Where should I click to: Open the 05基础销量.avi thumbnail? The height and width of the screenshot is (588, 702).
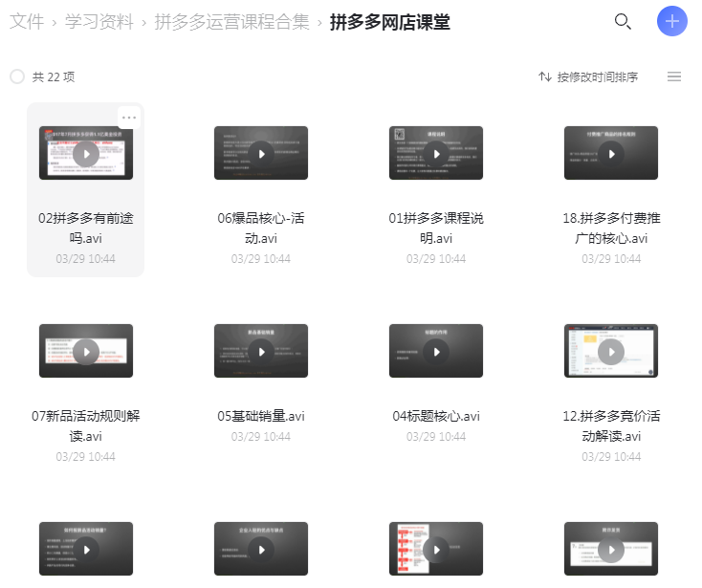261,351
